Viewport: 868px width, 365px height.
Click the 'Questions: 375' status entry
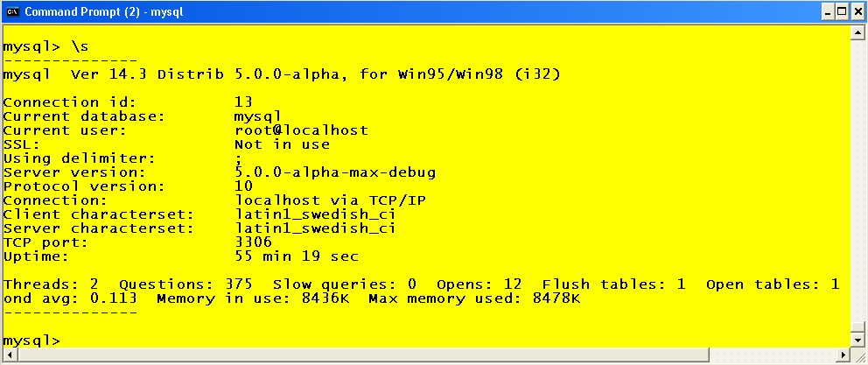186,284
